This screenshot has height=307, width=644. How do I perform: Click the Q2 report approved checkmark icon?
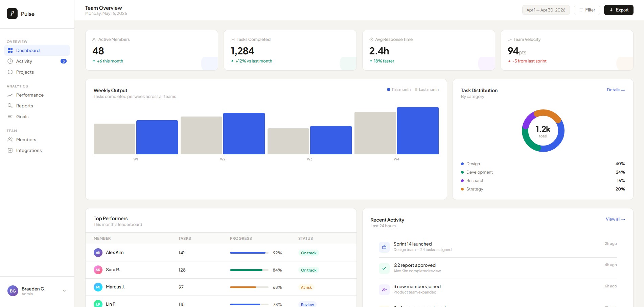coord(384,268)
